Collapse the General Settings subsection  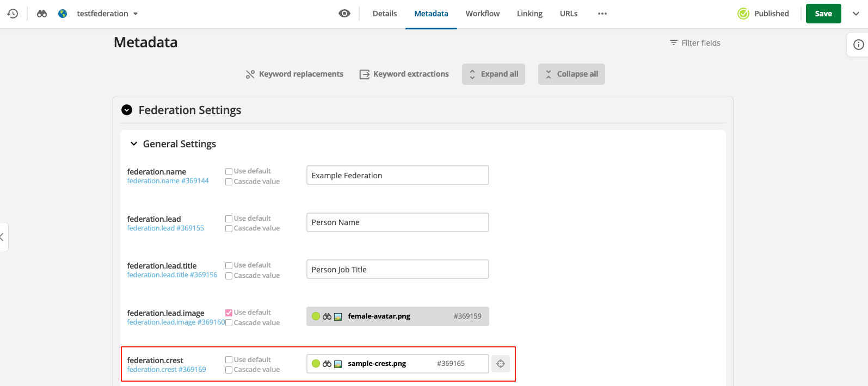(x=134, y=144)
